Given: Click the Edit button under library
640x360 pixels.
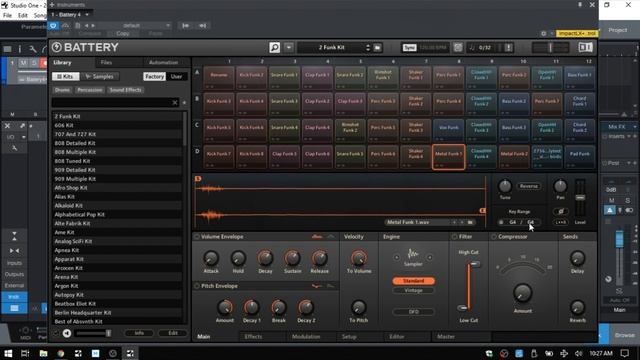Looking at the screenshot, I should [173, 333].
